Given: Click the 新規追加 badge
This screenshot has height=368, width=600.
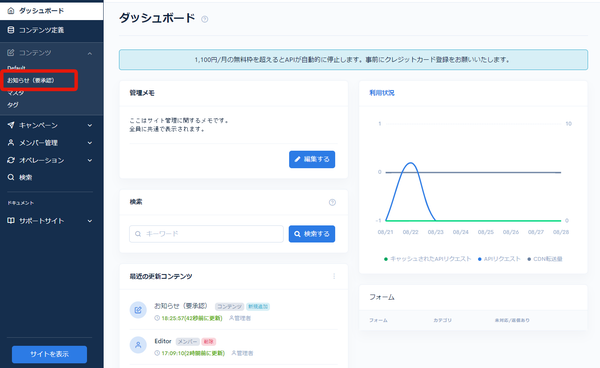Looking at the screenshot, I should point(258,307).
